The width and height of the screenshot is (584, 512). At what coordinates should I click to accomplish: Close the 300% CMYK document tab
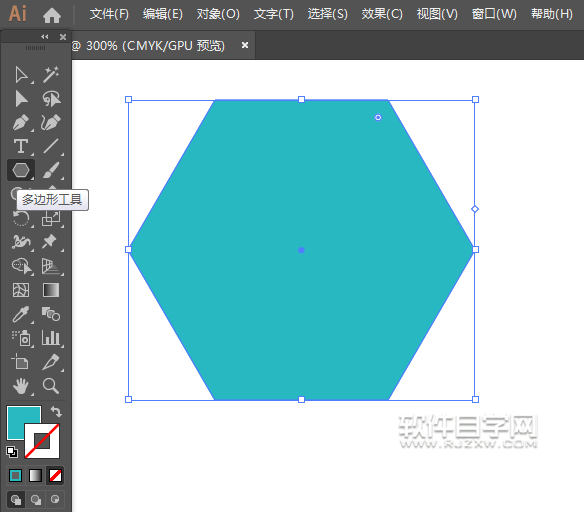pos(245,45)
